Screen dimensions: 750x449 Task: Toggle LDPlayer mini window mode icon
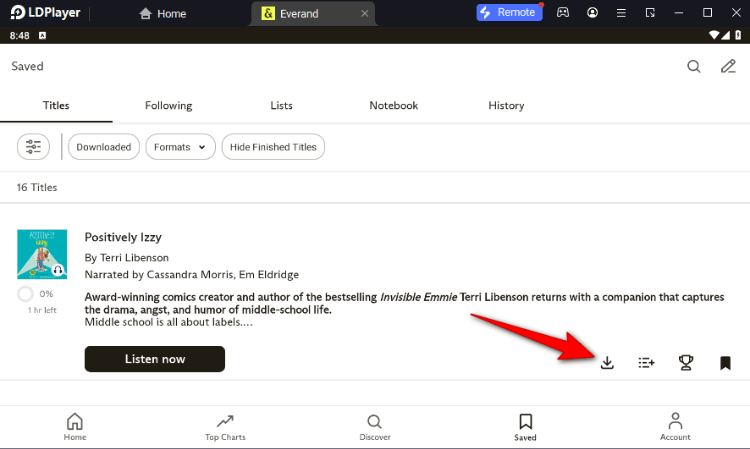(650, 13)
